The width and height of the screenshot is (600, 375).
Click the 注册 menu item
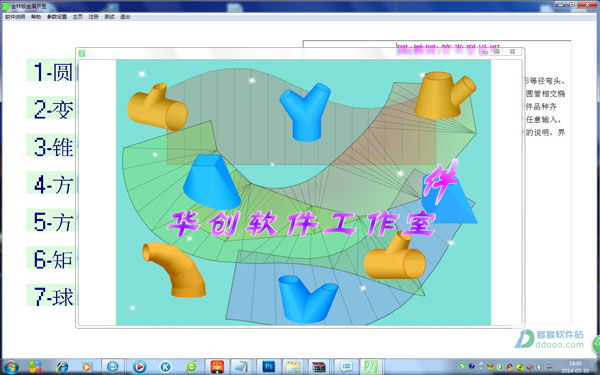(x=93, y=17)
